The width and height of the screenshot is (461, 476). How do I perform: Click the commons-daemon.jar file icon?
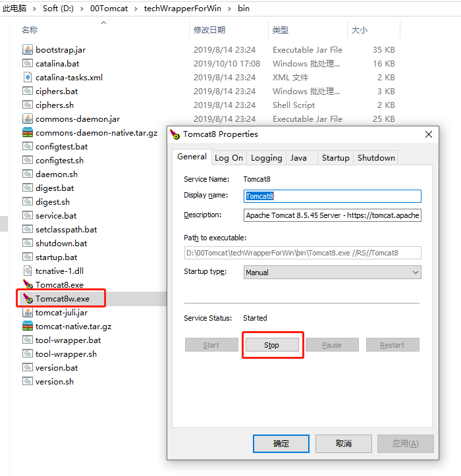click(28, 119)
